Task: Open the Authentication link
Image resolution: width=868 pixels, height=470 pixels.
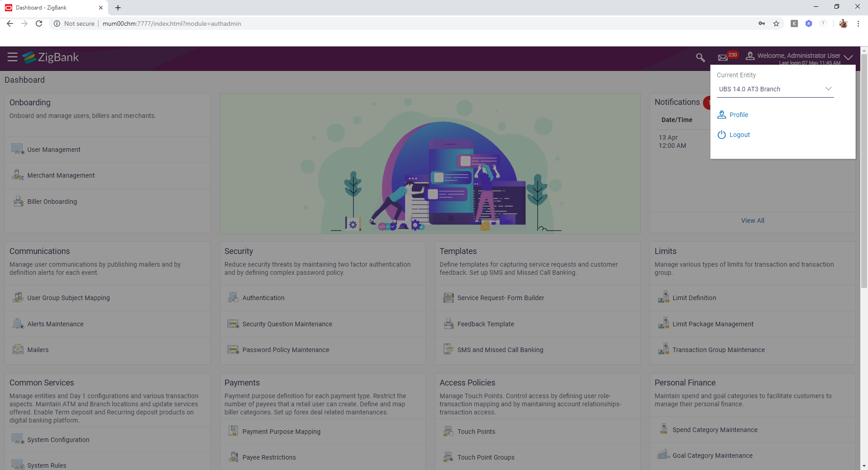Action: tap(263, 298)
